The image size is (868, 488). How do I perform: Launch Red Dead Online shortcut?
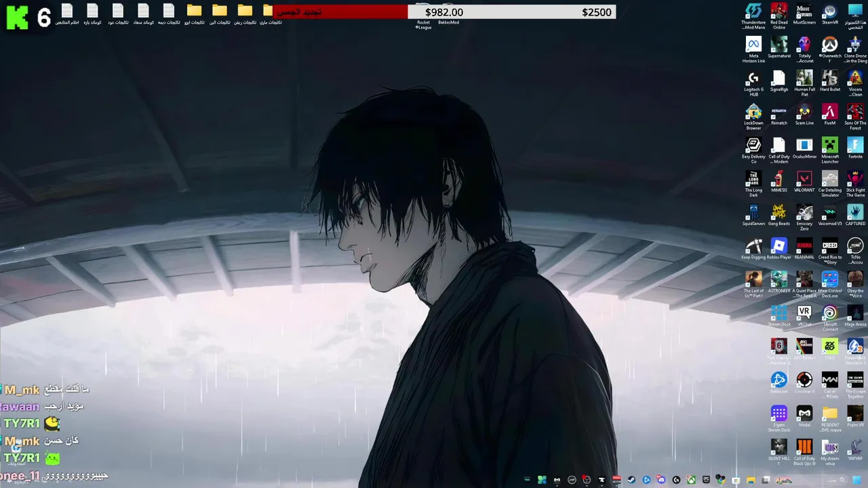coord(778,16)
